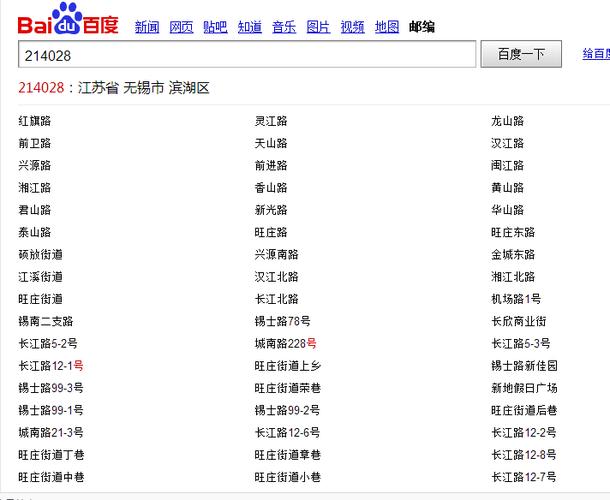Click the 长江路5-2号 entry

(x=48, y=344)
